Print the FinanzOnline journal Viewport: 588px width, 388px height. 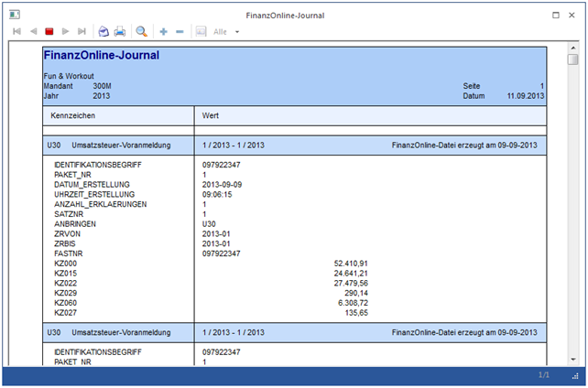[120, 31]
